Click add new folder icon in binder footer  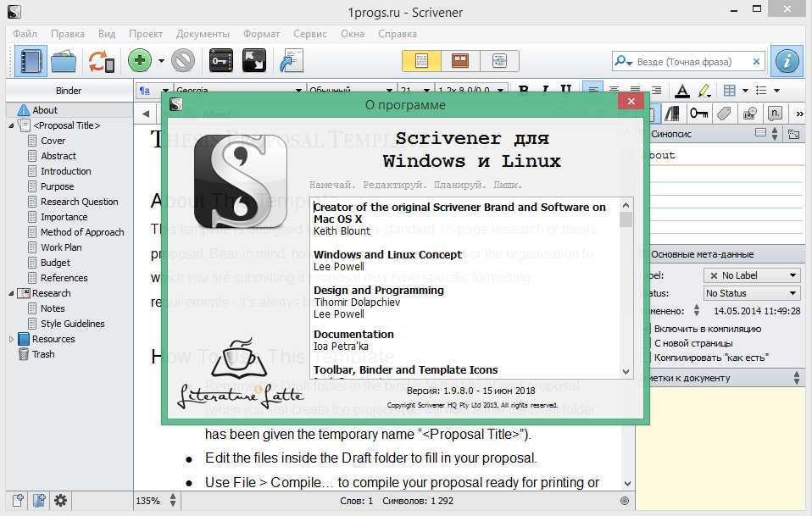(39, 501)
